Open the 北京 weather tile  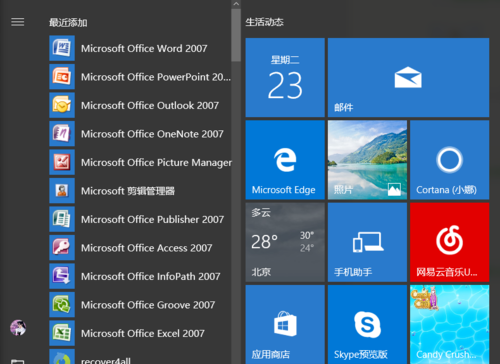pos(285,242)
